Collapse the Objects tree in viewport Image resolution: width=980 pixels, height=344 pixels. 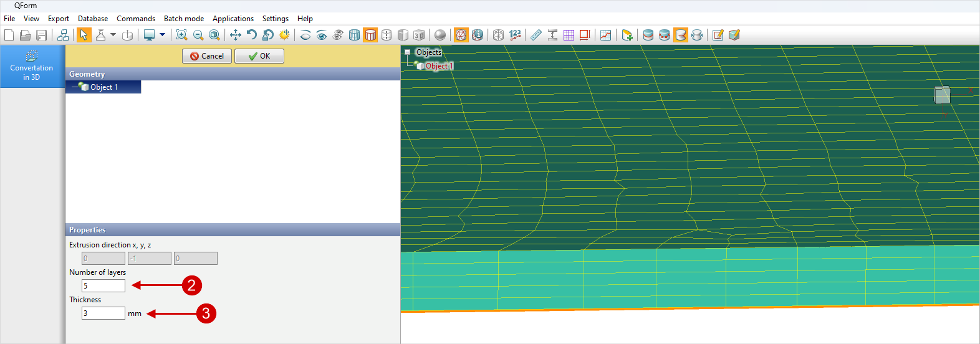pos(407,52)
